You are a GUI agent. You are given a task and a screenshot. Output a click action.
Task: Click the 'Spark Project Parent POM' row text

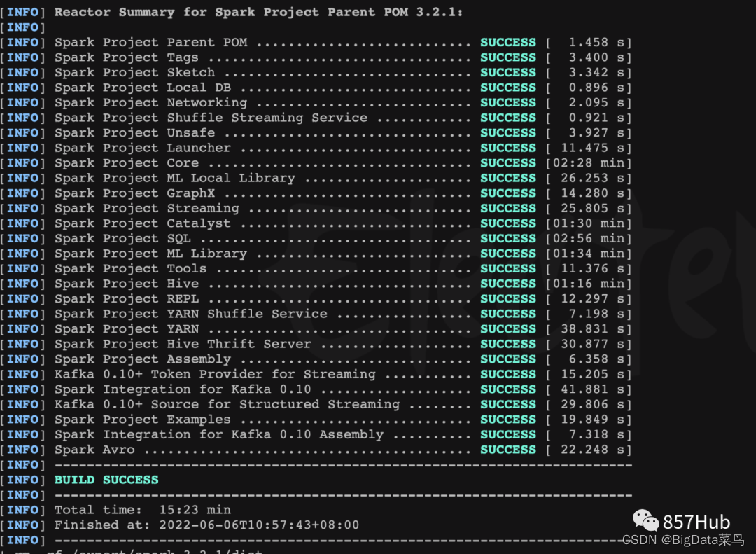click(151, 43)
